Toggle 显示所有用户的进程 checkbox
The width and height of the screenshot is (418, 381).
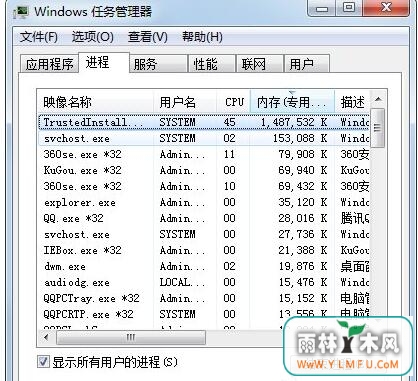click(43, 362)
